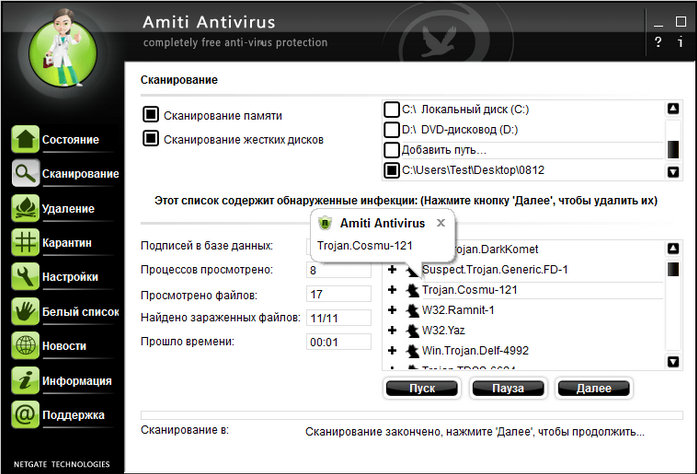Screen dimensions: 697x474
Task: Click the hand Белый список icon
Action: coord(25,311)
